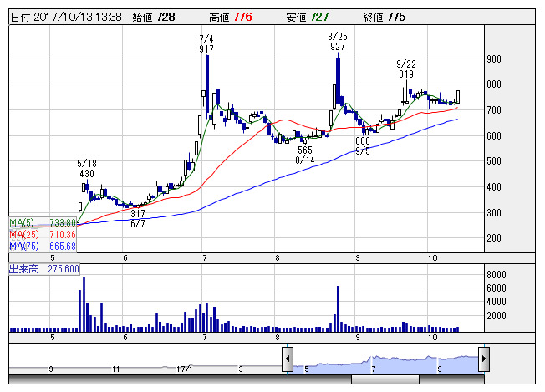The height and width of the screenshot is (392, 545).
Task: Click the scrollbar track left of the thumb
Action: [167, 379]
